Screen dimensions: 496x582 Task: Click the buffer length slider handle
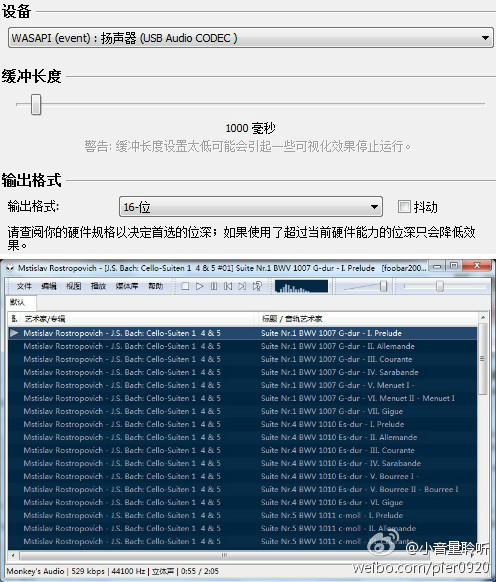coord(36,104)
